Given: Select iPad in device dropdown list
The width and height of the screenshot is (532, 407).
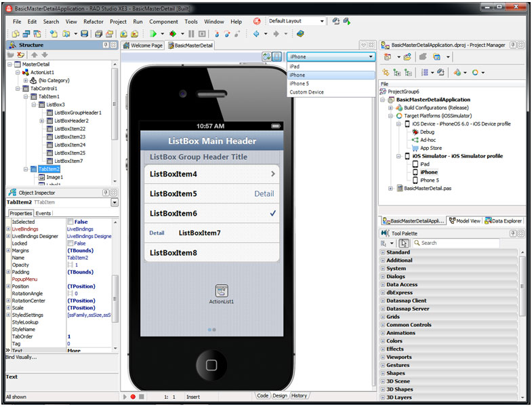Looking at the screenshot, I should (x=331, y=66).
